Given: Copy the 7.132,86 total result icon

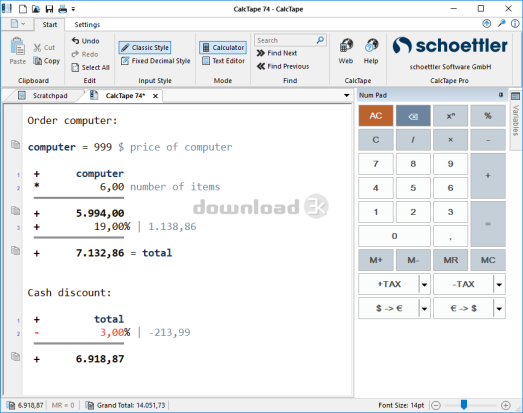Looking at the screenshot, I should [x=15, y=250].
